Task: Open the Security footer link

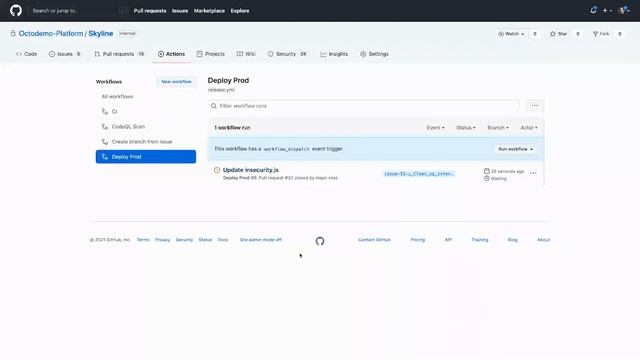Action: click(x=184, y=240)
